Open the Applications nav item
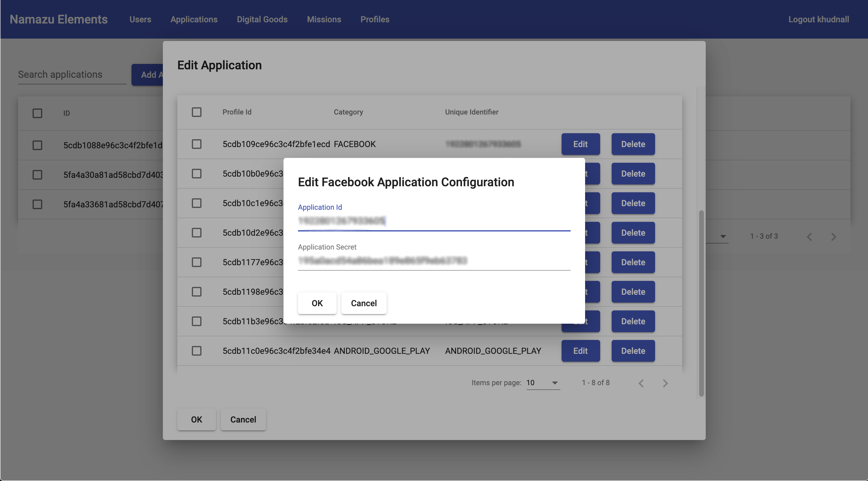This screenshot has height=481, width=868. (x=194, y=19)
